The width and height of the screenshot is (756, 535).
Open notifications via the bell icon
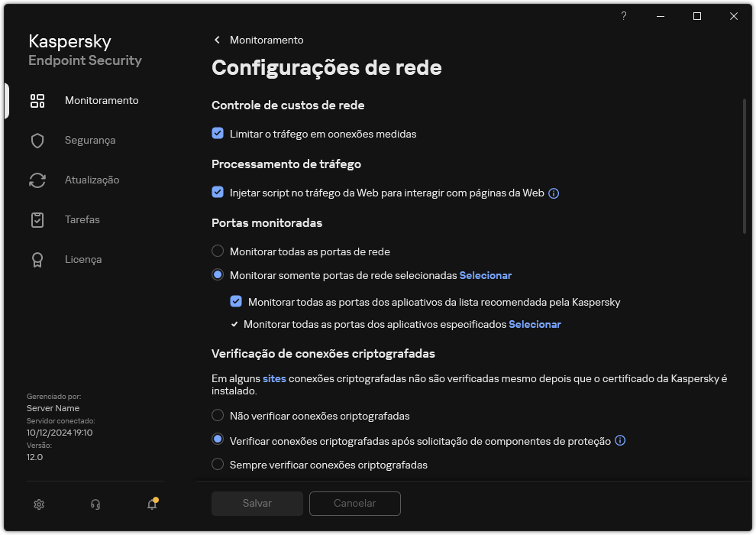coord(151,504)
